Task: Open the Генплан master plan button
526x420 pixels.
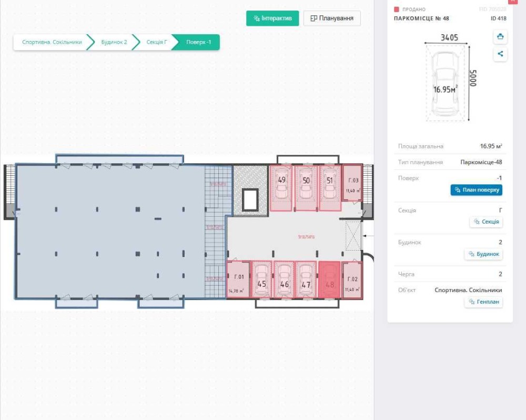Action: [x=484, y=302]
